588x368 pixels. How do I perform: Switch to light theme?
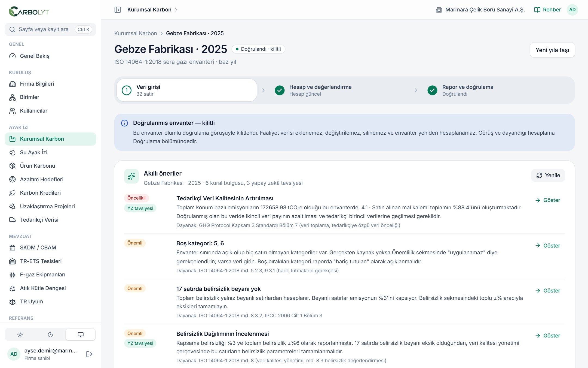(20, 334)
